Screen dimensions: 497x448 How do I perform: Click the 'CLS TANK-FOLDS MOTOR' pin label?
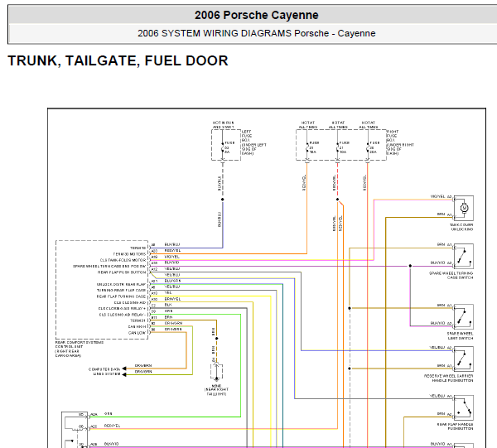(123, 260)
